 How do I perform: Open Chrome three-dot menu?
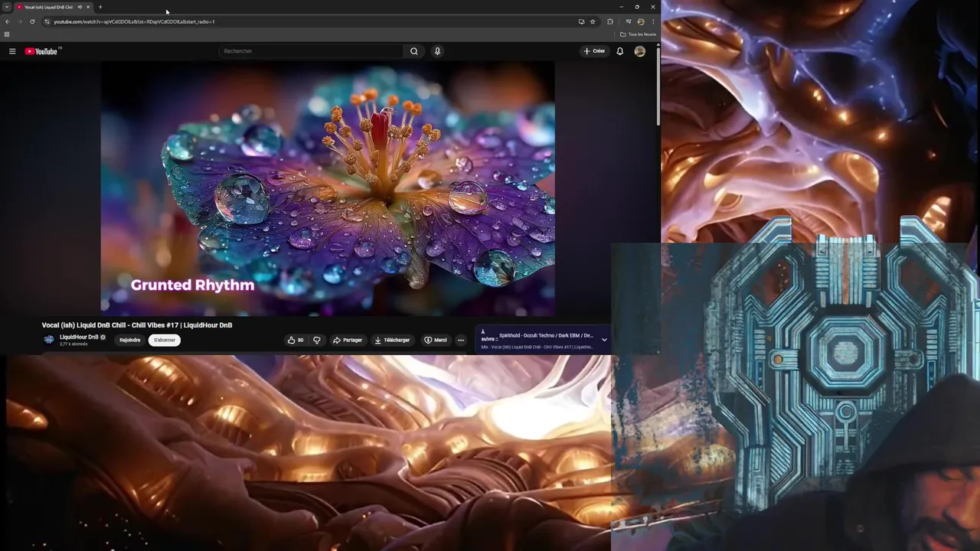(x=653, y=21)
